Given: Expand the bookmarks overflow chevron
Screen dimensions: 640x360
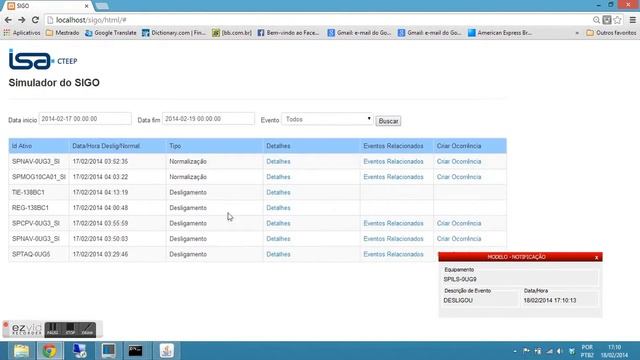Looking at the screenshot, I should 577,33.
